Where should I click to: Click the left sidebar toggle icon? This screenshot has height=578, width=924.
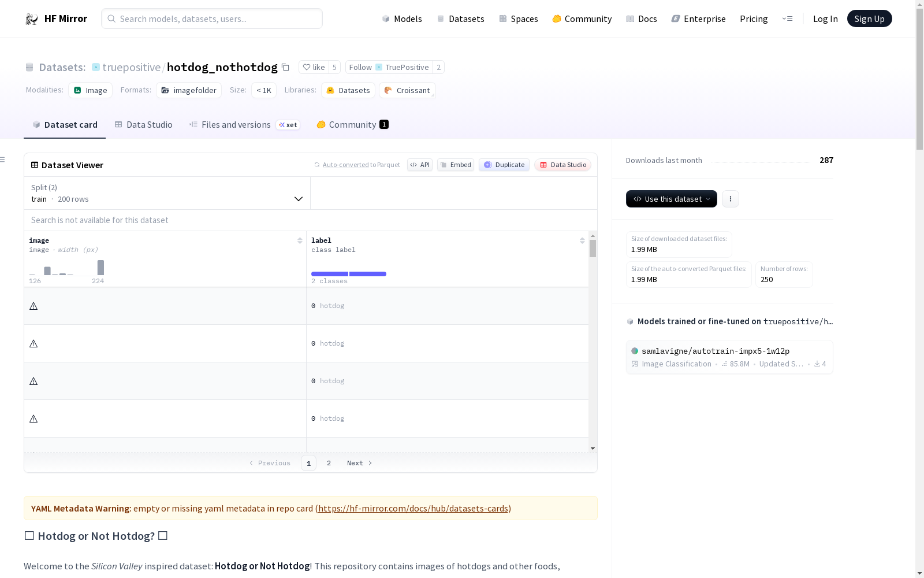pyautogui.click(x=3, y=160)
